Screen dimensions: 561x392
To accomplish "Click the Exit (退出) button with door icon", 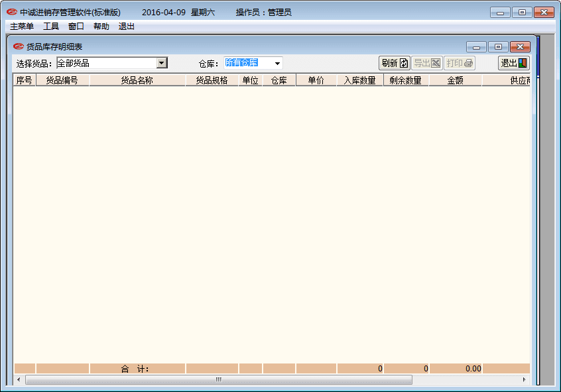I will (514, 63).
